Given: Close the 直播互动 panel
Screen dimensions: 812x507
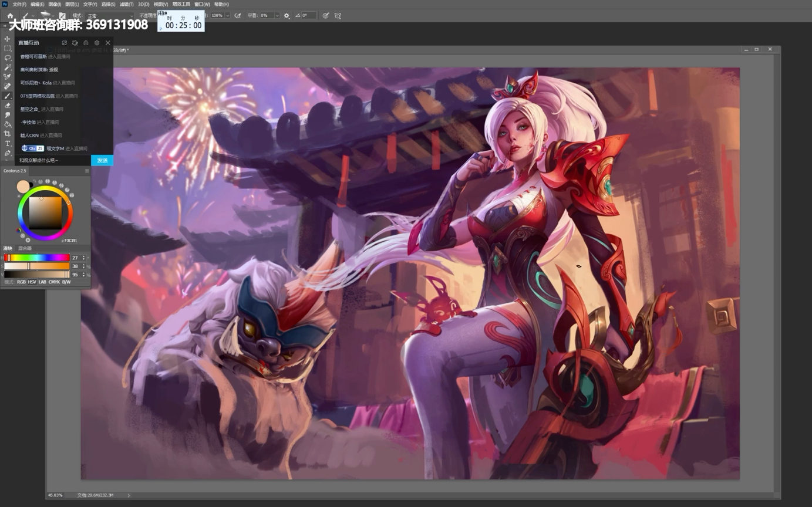Looking at the screenshot, I should pos(107,43).
